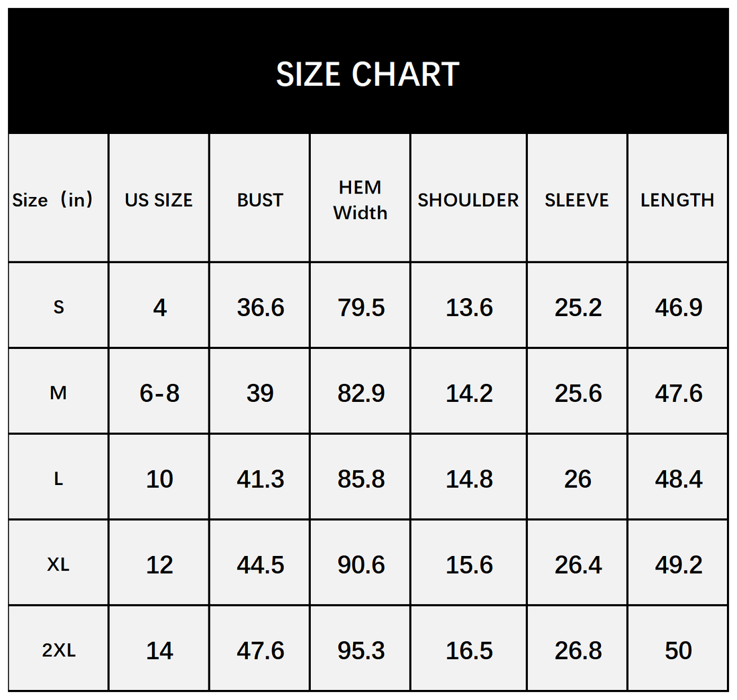This screenshot has width=737, height=700.
Task: Click US size 6-8 cell
Action: click(x=159, y=393)
